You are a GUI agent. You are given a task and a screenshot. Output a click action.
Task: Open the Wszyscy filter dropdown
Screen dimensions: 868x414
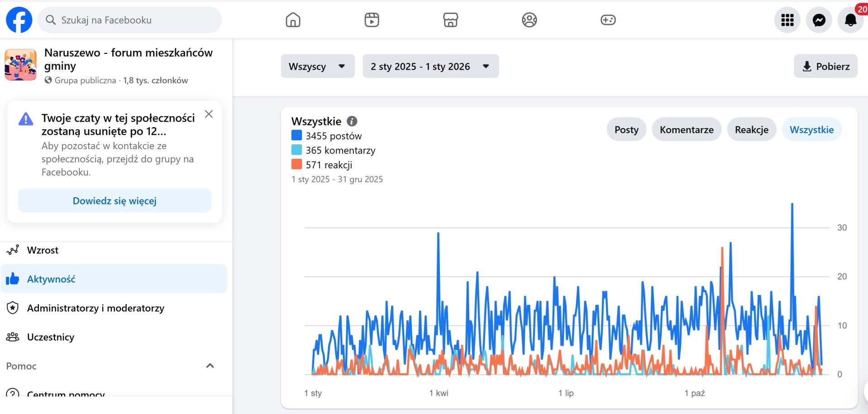coord(317,67)
